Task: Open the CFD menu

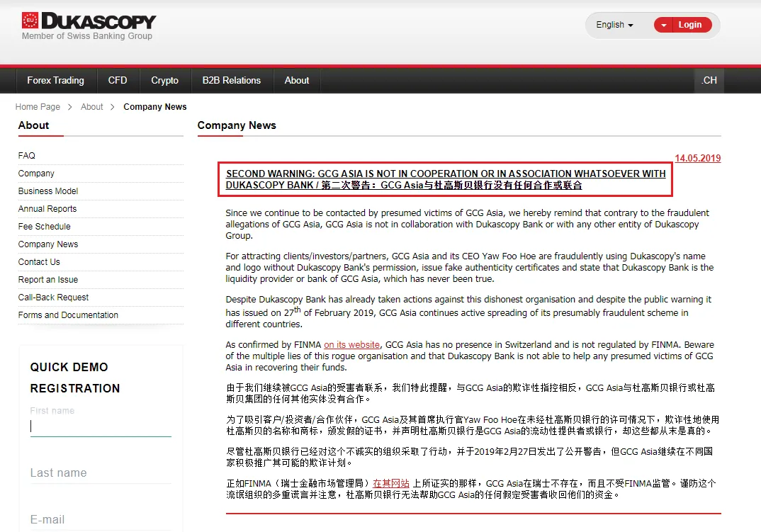Action: click(x=118, y=81)
